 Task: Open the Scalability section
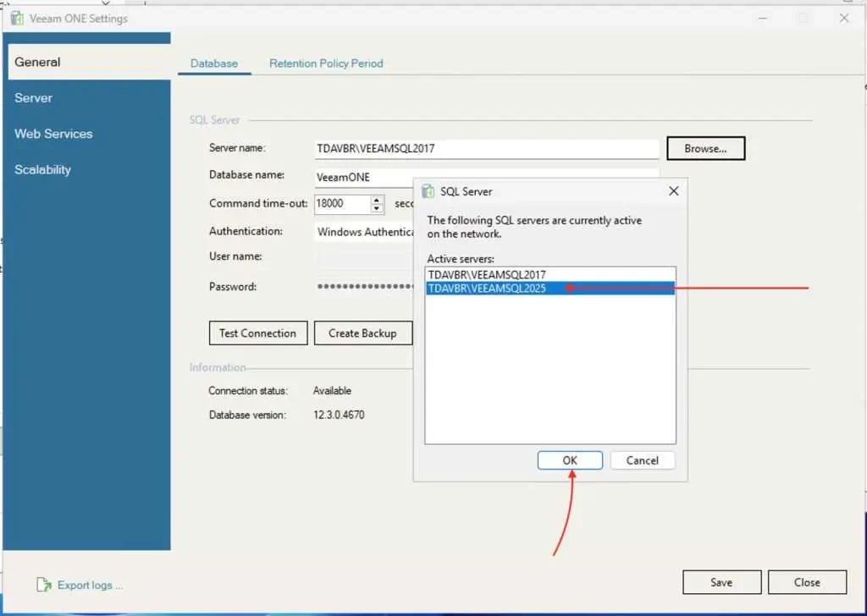tap(88, 169)
